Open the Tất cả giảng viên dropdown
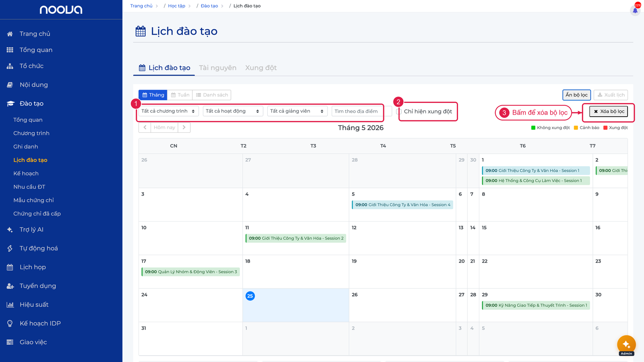Image resolution: width=644 pixels, height=362 pixels. pos(297,111)
